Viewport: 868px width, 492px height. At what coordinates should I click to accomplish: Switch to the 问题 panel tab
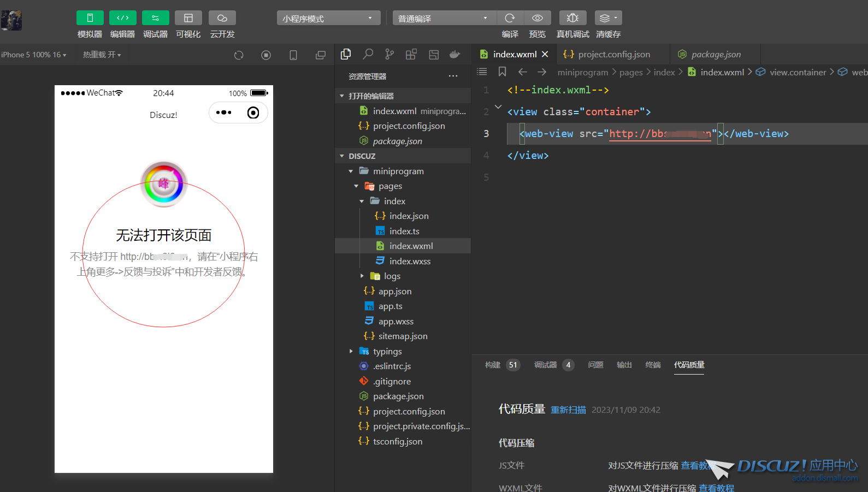595,365
